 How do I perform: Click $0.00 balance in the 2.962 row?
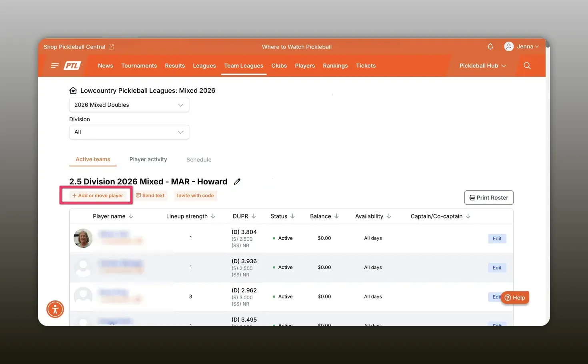pyautogui.click(x=324, y=296)
